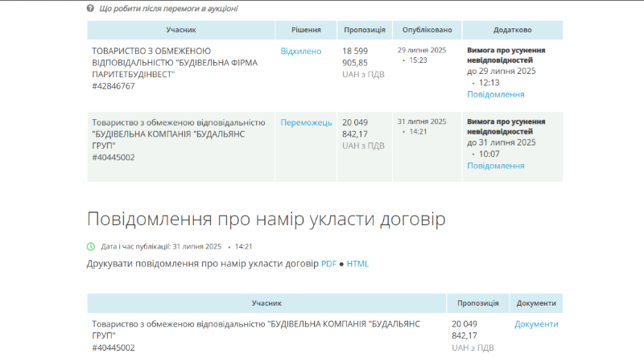Screen dimensions: 644x362
Task: Open the blue 'Документи' link for БУДАЛЬЯНС ГРУП
Action: click(536, 324)
